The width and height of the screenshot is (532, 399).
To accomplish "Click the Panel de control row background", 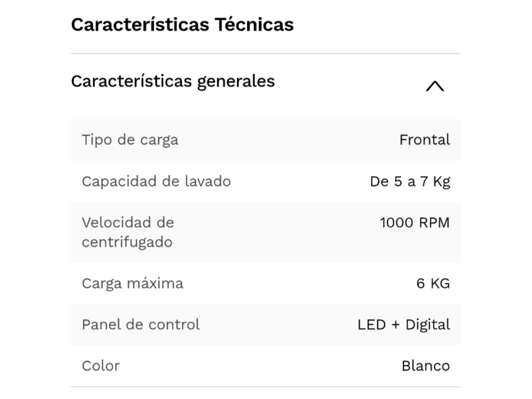I will tap(266, 324).
